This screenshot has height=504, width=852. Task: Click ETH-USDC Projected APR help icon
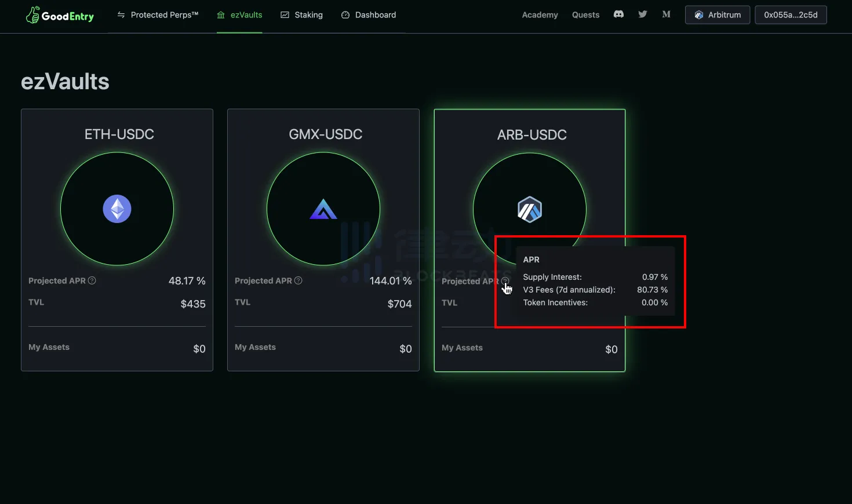coord(92,280)
